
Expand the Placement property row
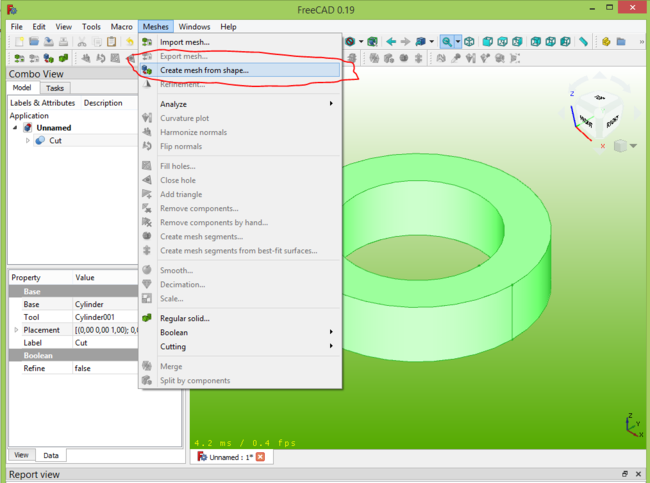(x=15, y=329)
